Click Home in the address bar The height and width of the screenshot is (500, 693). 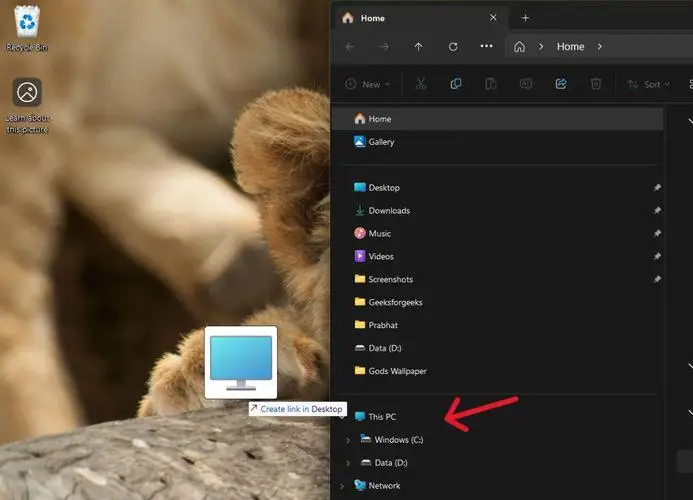[570, 47]
